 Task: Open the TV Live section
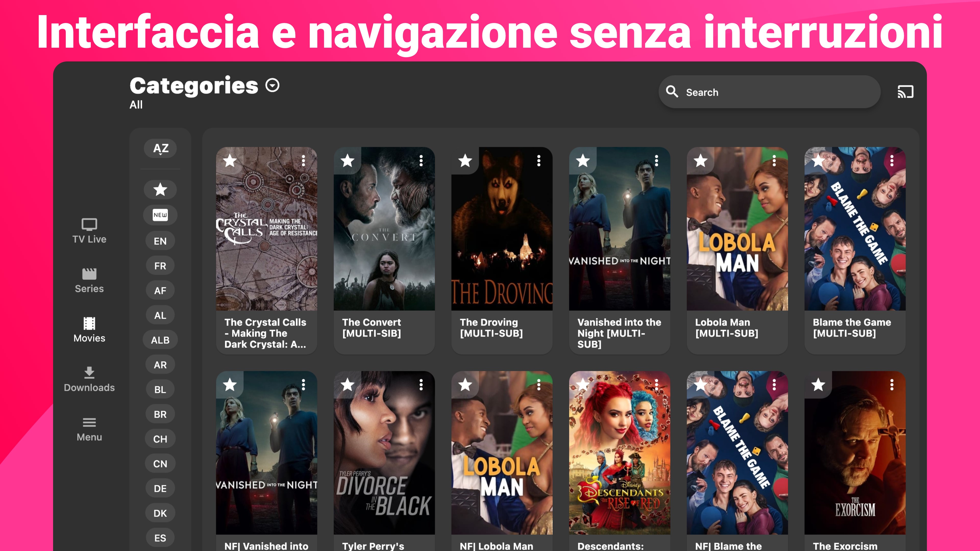coord(89,231)
